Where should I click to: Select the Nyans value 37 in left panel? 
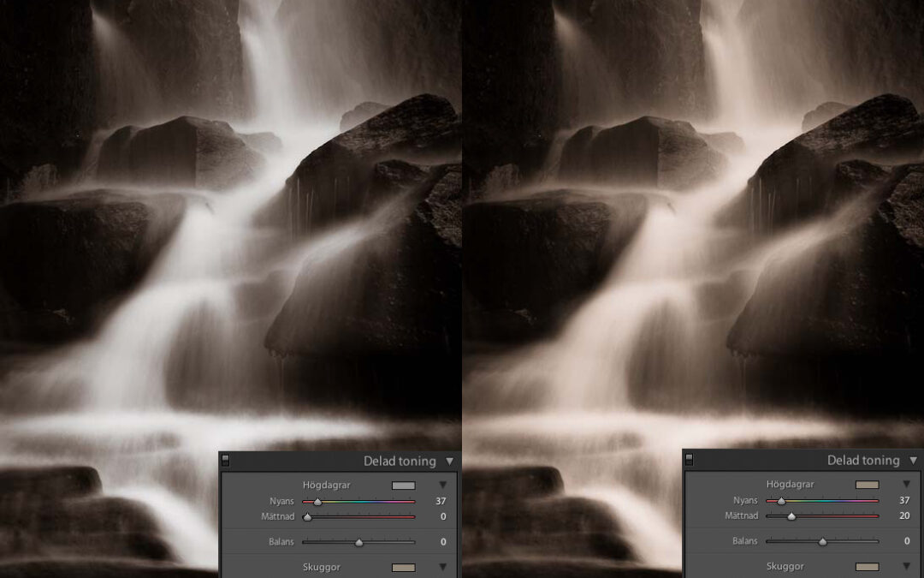click(441, 501)
